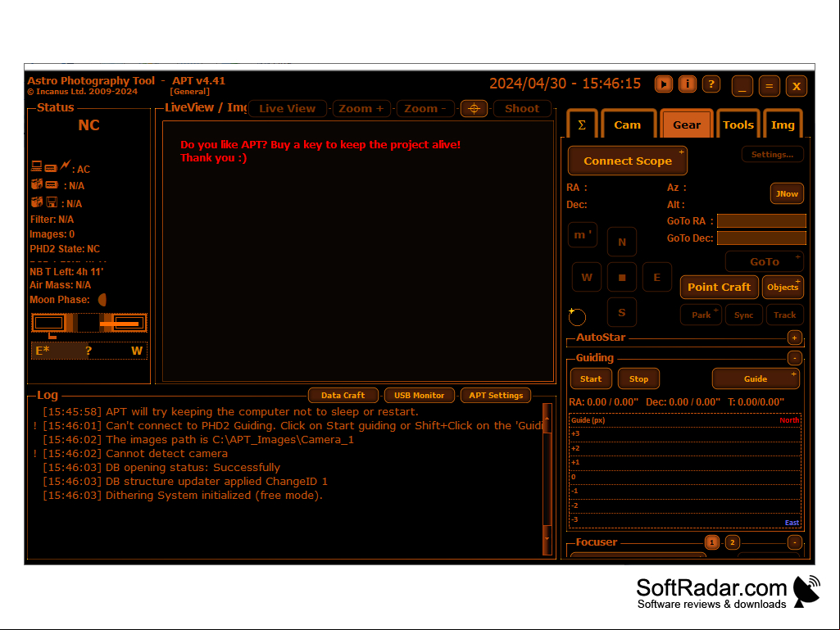
Task: Click the 'Images: 0' status text
Action: [x=52, y=234]
